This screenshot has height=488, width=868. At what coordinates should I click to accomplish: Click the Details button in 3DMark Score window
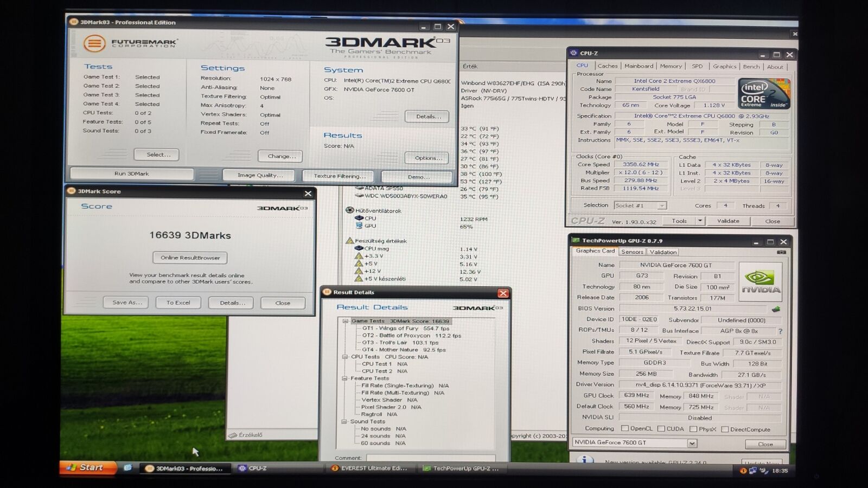click(232, 303)
